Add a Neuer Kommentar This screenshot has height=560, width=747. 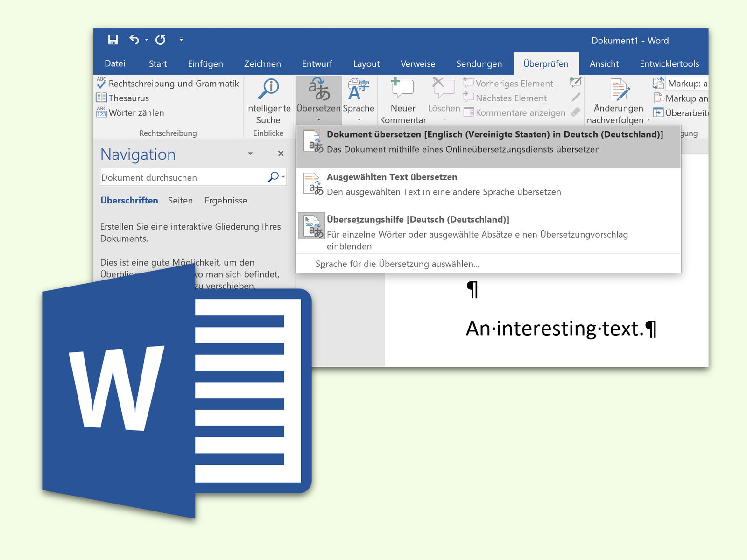pos(403,101)
